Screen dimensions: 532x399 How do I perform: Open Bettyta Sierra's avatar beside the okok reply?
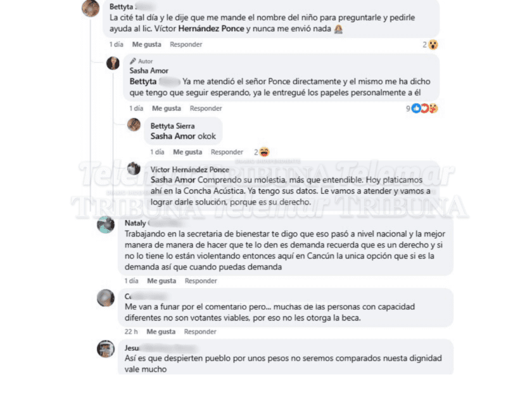click(x=134, y=125)
